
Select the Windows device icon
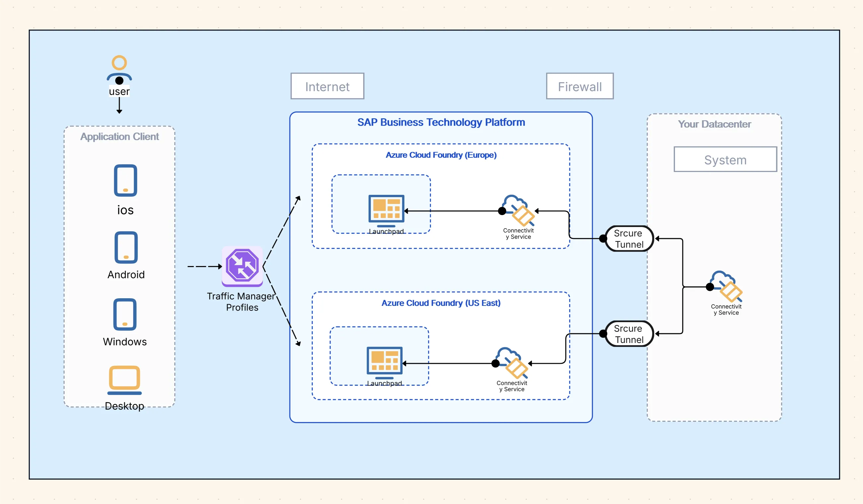tap(125, 314)
